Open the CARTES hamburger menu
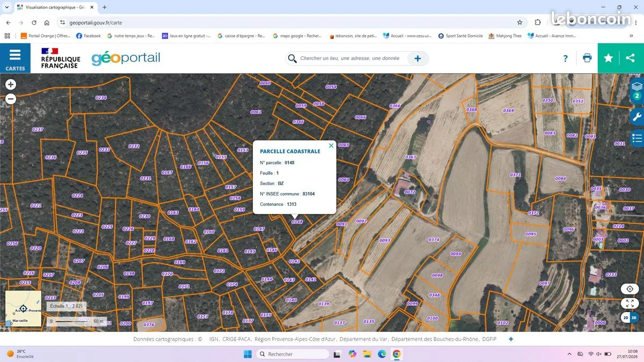644x362 pixels. [x=15, y=58]
